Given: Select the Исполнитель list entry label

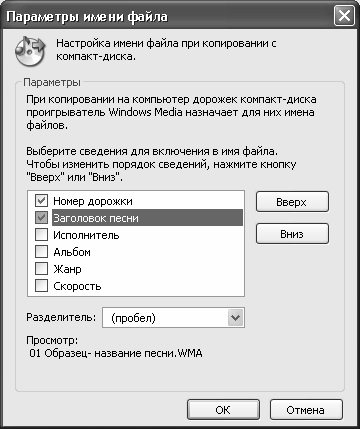Looking at the screenshot, I should (x=86, y=235).
